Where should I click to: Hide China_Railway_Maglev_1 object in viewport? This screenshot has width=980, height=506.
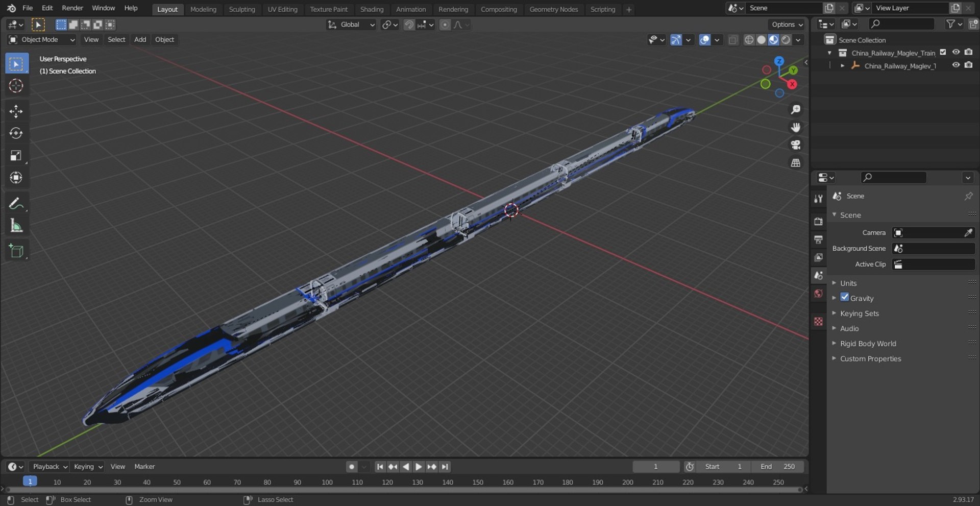click(956, 65)
